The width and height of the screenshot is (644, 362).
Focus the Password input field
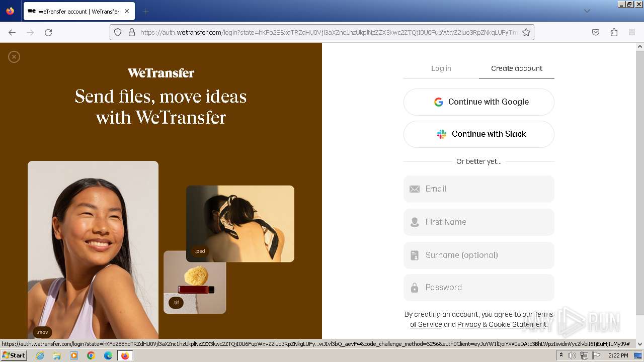pos(479,288)
